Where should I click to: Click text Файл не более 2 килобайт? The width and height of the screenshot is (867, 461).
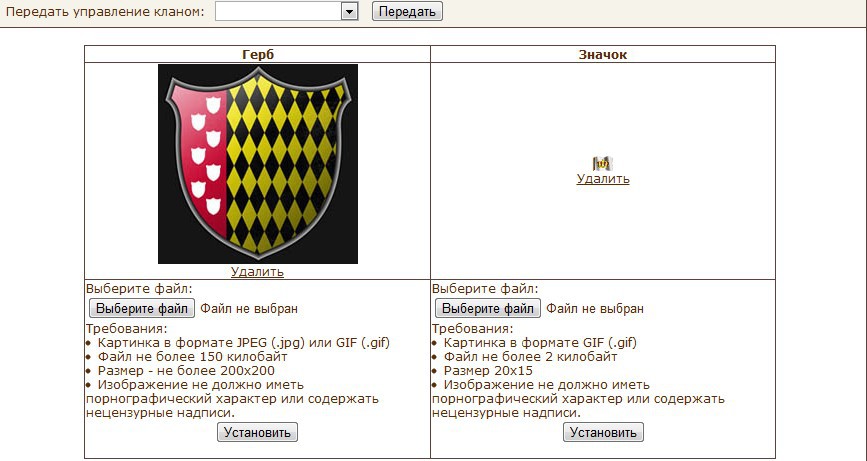[x=530, y=357]
